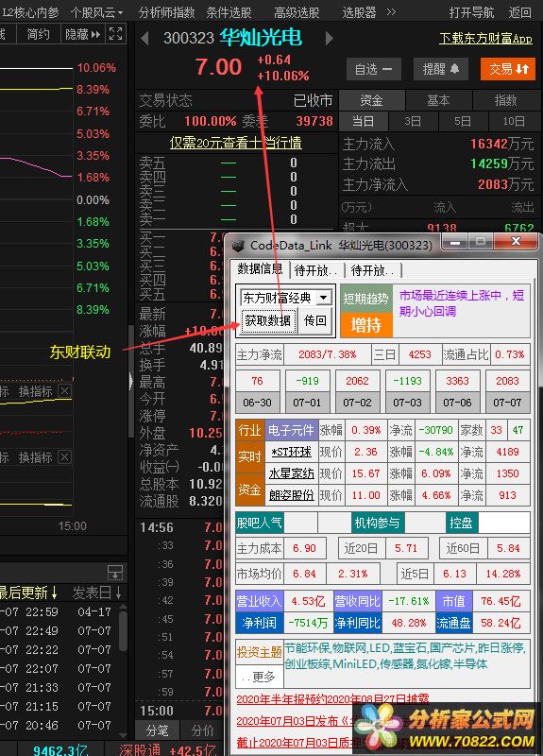Click panel splitter collapse arrow

(x=130, y=382)
